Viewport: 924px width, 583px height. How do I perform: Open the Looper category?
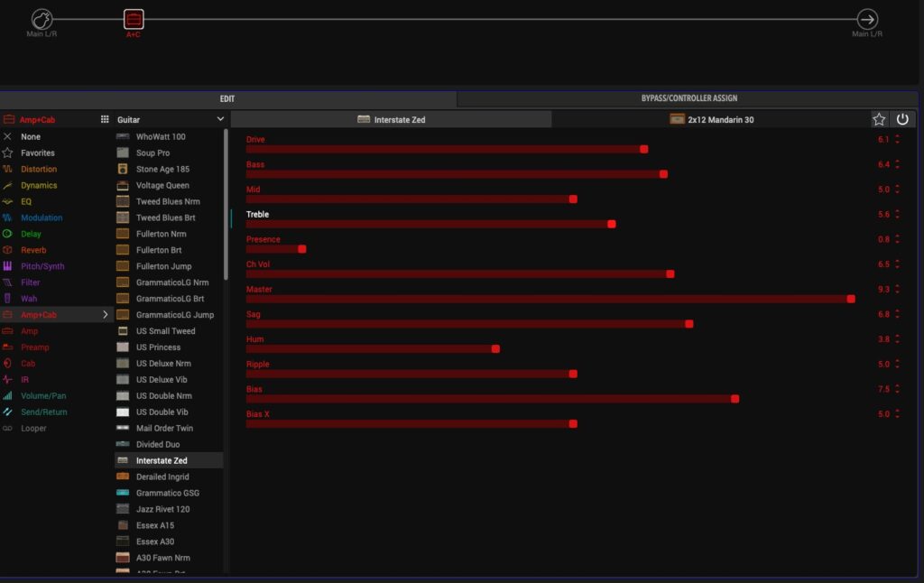click(33, 428)
